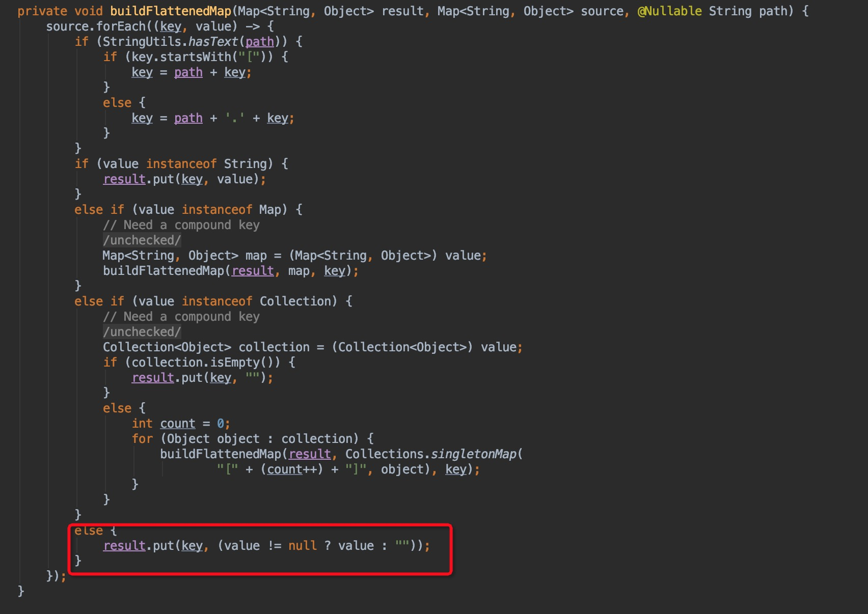Click 'for (Object object : collection)' loop

tap(245, 439)
